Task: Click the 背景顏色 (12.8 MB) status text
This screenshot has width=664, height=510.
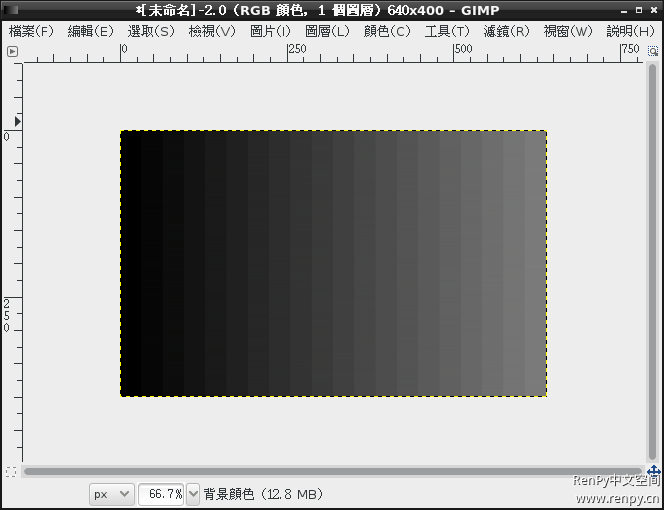Action: click(263, 494)
